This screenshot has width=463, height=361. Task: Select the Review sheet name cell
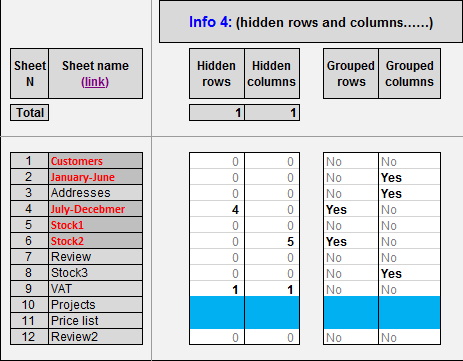95,257
